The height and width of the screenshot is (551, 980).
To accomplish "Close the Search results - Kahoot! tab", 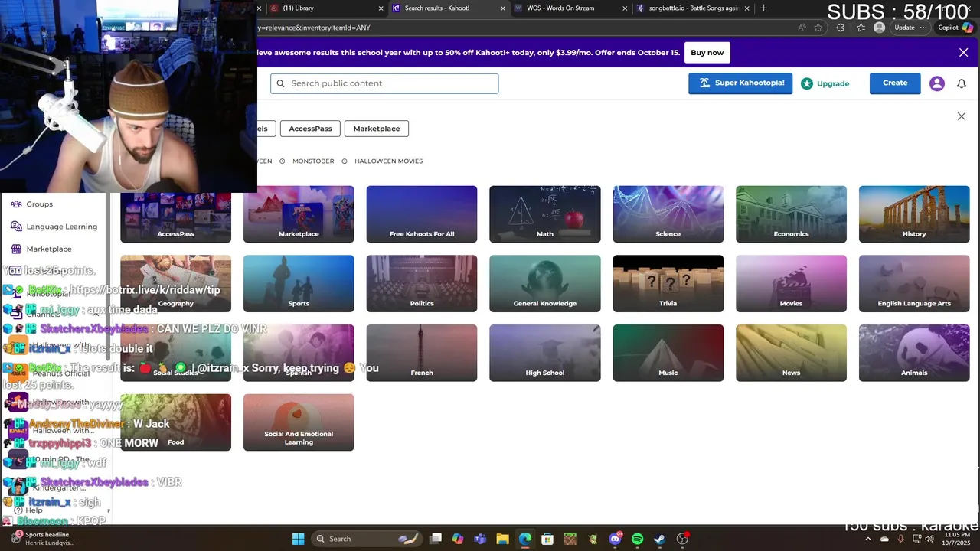I will pyautogui.click(x=503, y=8).
